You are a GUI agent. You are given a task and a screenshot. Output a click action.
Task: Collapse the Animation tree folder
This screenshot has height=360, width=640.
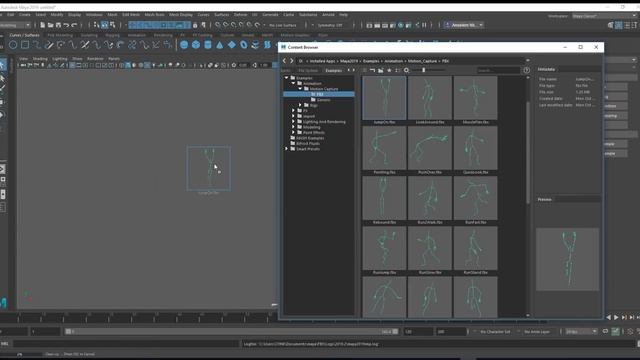pyautogui.click(x=293, y=83)
